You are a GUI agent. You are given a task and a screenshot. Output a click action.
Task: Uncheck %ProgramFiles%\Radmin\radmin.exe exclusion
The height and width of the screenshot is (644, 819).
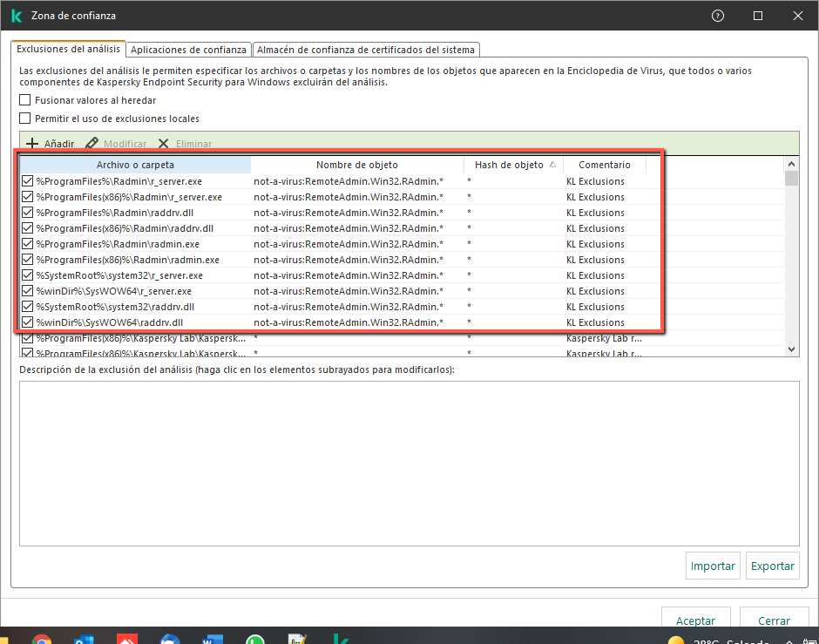tap(28, 244)
